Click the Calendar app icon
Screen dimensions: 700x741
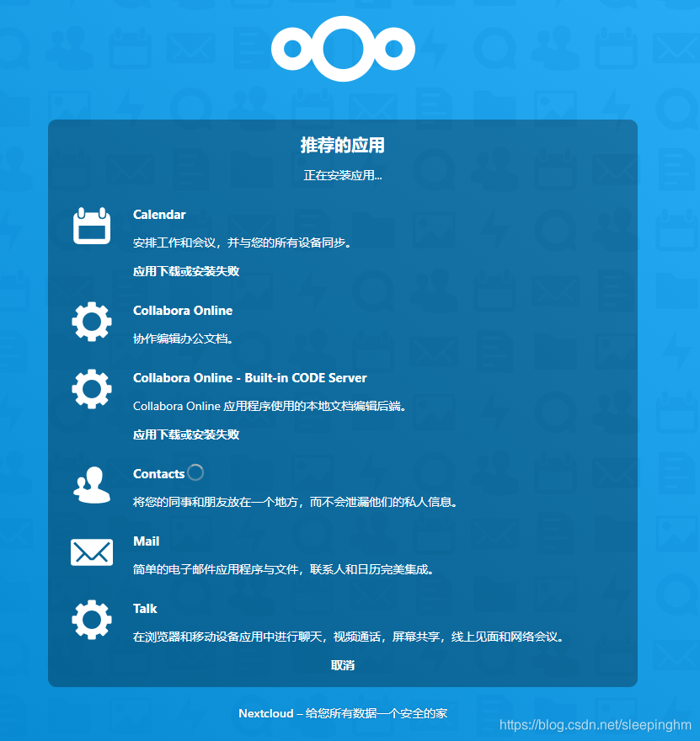[x=92, y=226]
